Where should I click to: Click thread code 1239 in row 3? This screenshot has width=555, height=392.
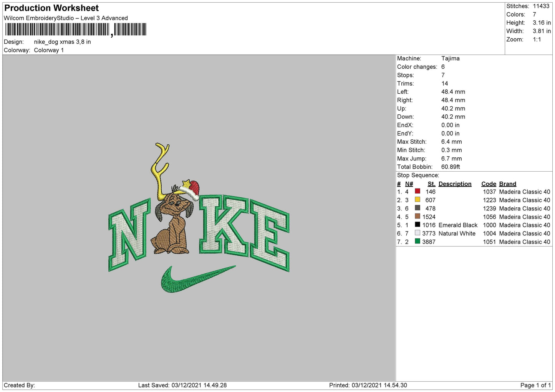(489, 208)
